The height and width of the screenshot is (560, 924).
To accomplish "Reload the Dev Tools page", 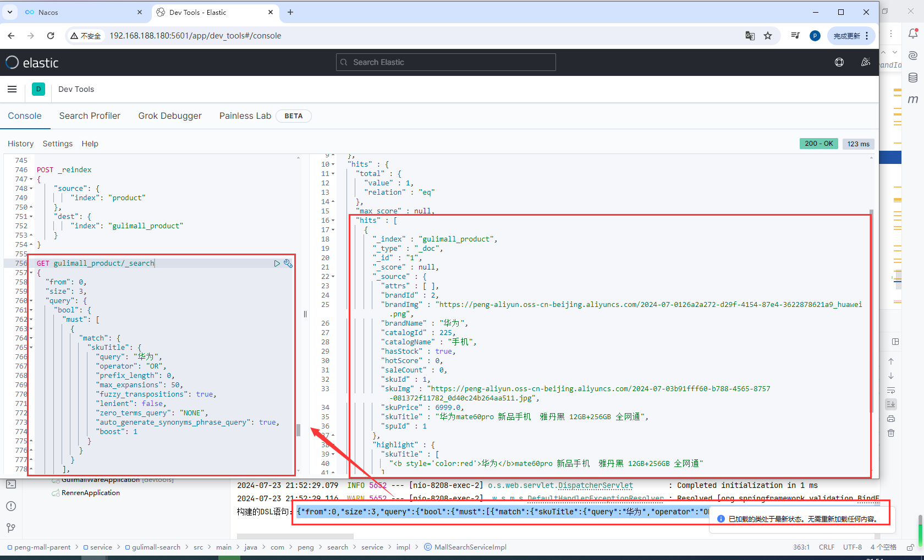I will click(x=51, y=36).
